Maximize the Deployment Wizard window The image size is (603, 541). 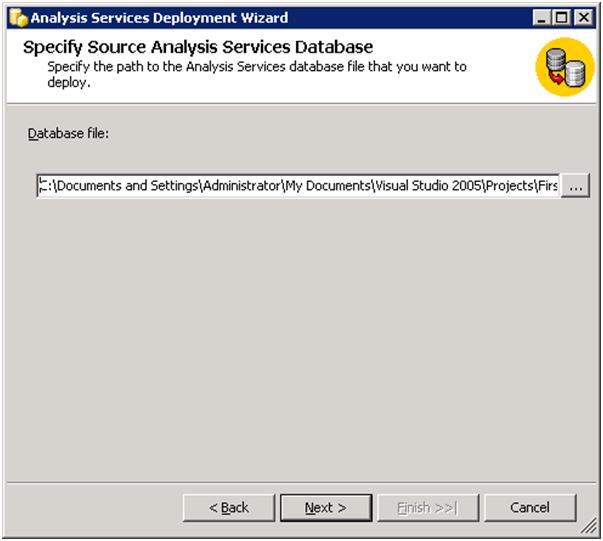(562, 18)
